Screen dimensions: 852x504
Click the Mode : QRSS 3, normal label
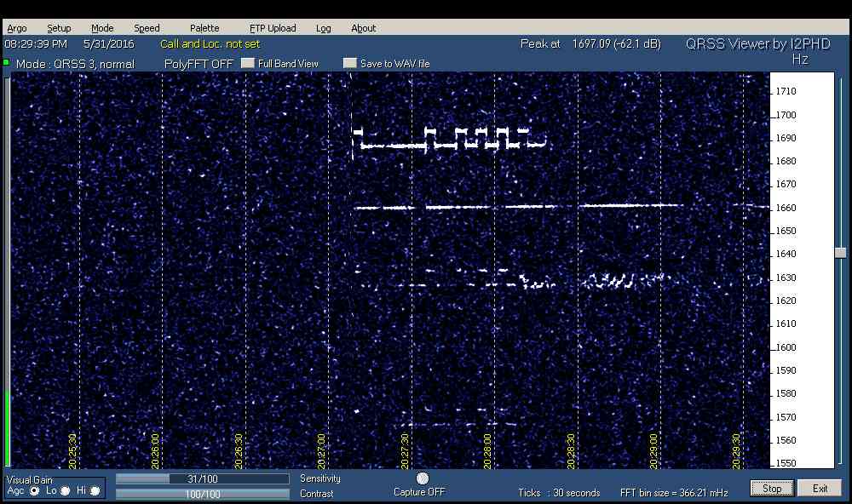75,64
